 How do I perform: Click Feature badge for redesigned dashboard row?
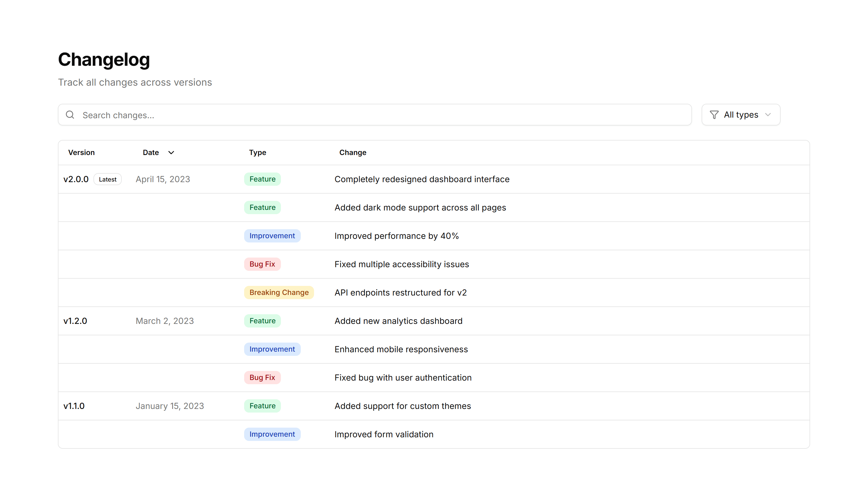click(x=262, y=179)
